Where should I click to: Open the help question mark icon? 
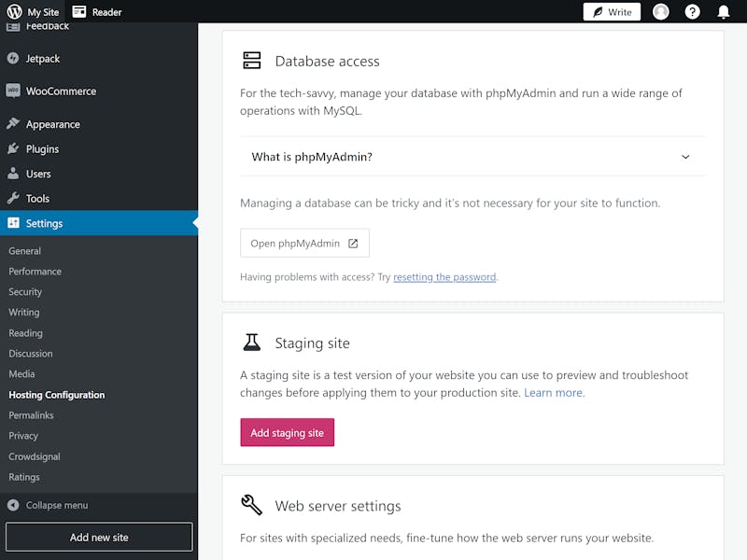[692, 12]
